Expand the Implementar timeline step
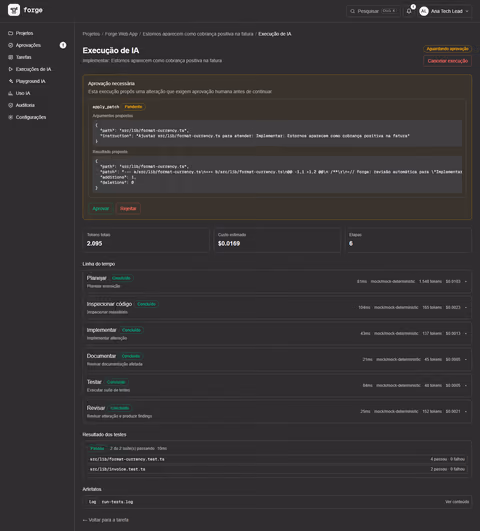Viewport: 480px width, 531px height. [277, 334]
